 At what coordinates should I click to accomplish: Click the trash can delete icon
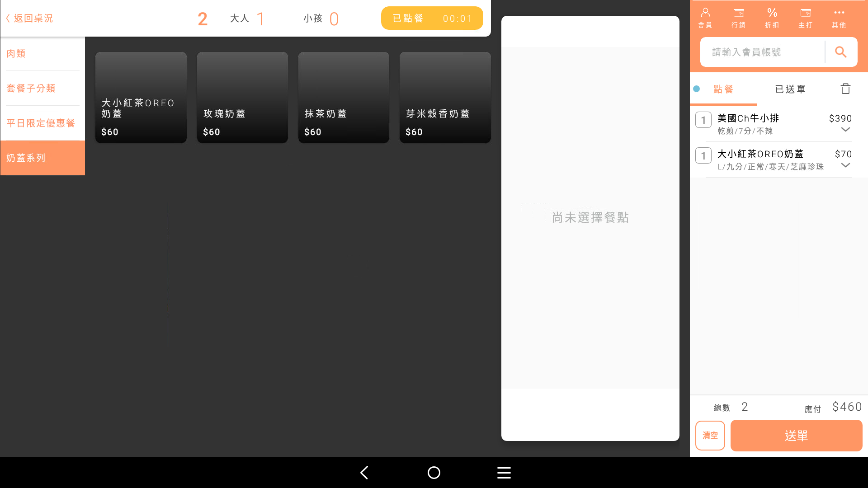845,89
